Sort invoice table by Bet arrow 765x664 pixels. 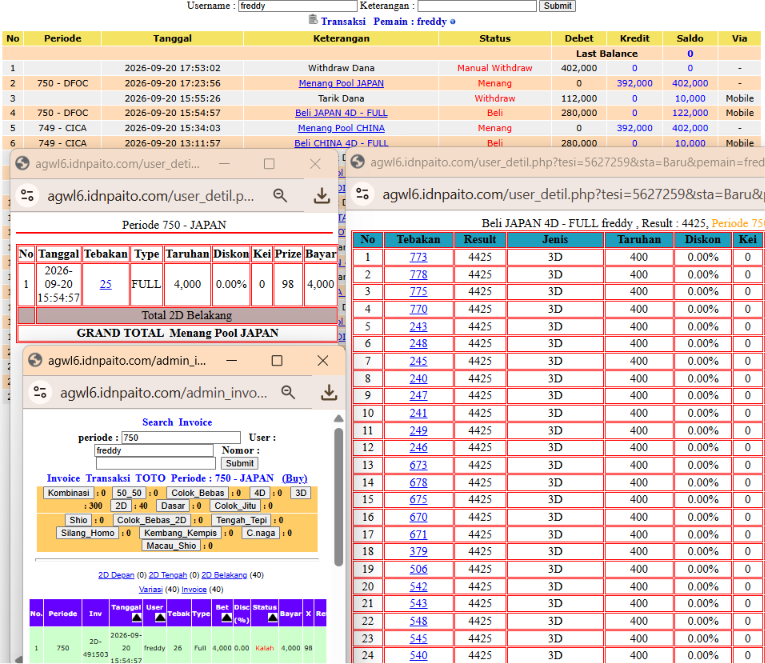click(226, 618)
